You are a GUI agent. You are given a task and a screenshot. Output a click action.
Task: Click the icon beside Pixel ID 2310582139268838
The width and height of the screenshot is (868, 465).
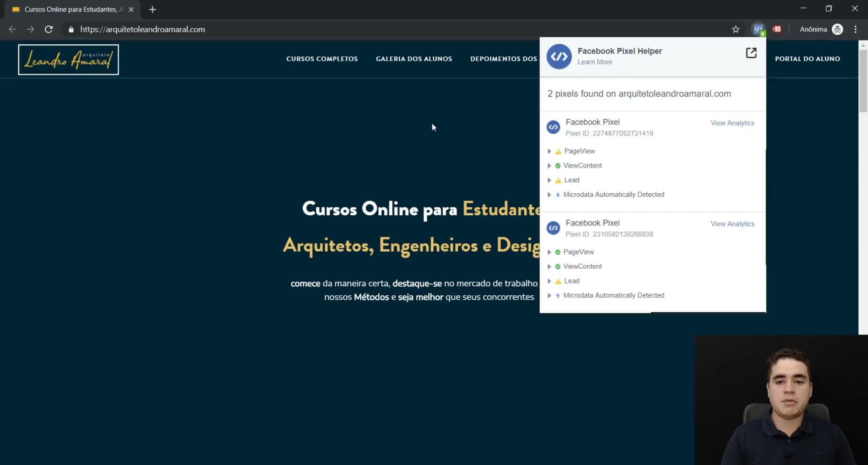click(x=553, y=228)
